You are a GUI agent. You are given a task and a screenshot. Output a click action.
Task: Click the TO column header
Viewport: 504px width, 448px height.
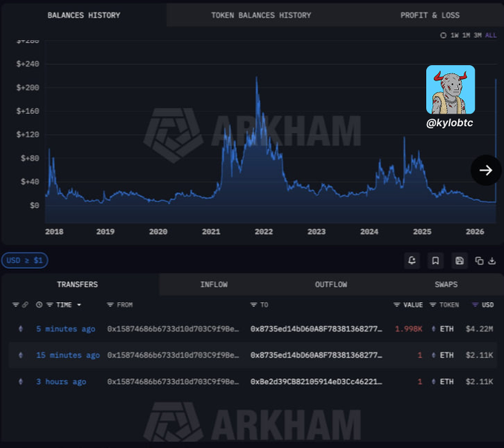pos(264,304)
